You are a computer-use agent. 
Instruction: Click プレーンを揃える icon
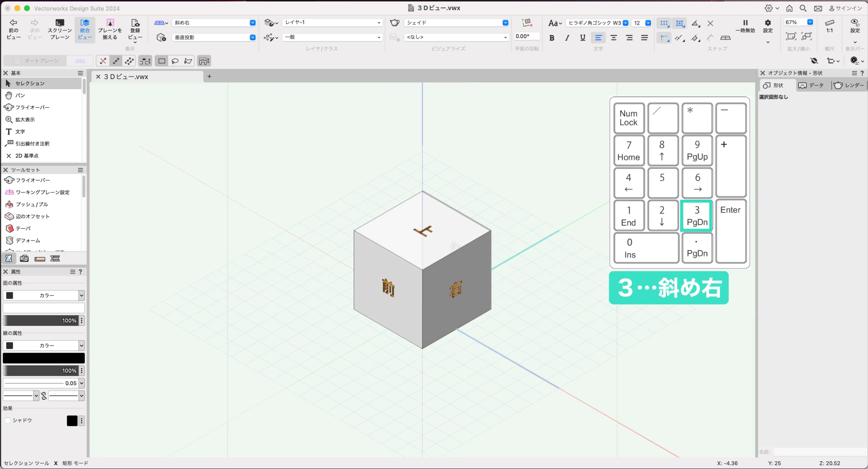tap(110, 29)
